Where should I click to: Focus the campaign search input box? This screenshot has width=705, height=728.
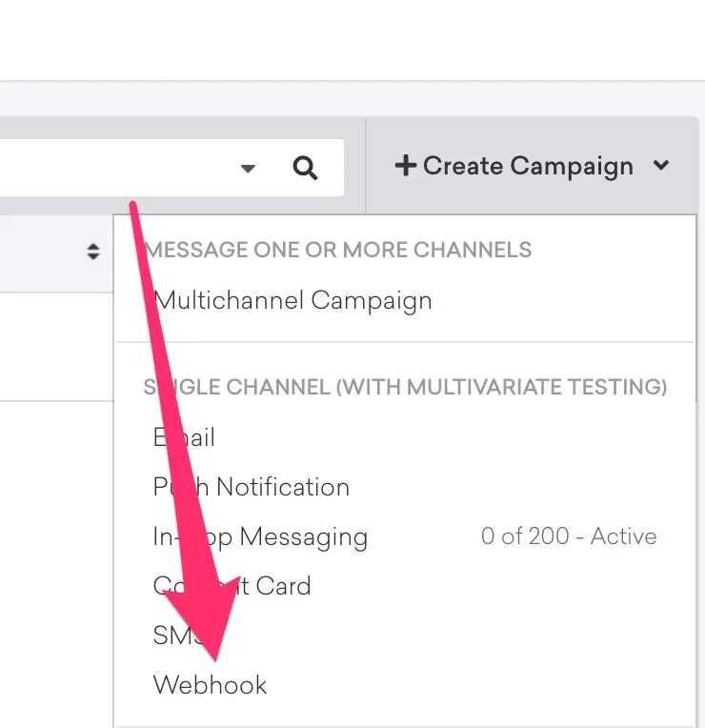[x=171, y=168]
